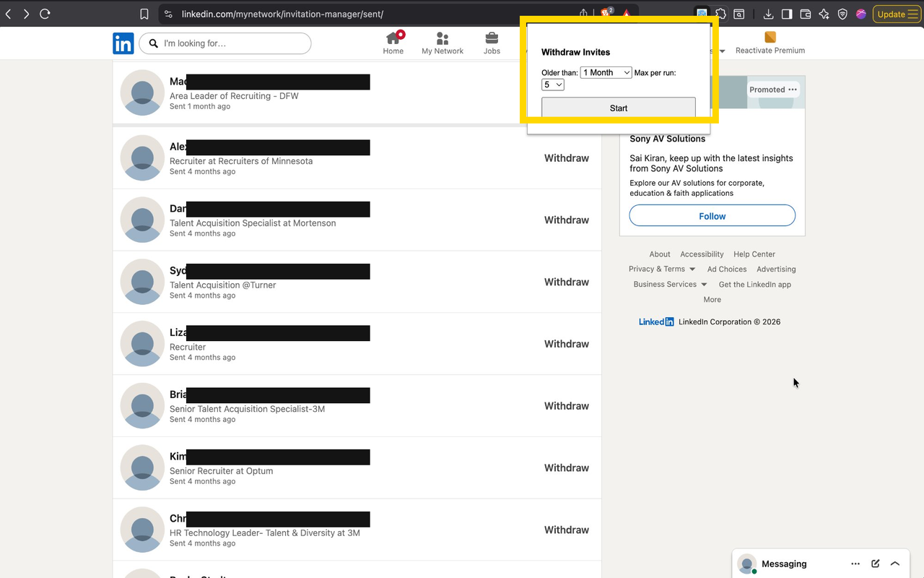
Task: Expand Privacy & Terms footer dropdown
Action: (x=662, y=269)
